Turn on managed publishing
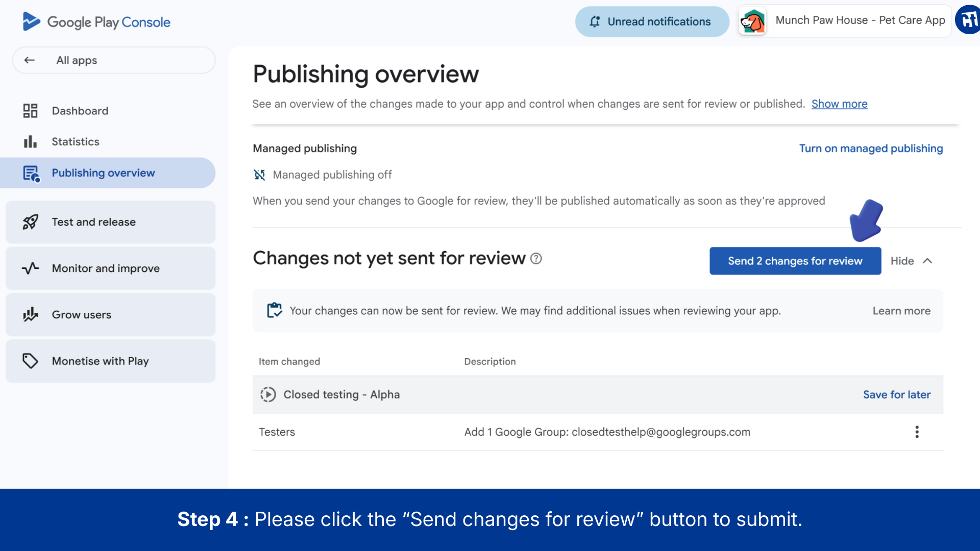The image size is (980, 551). 871,148
